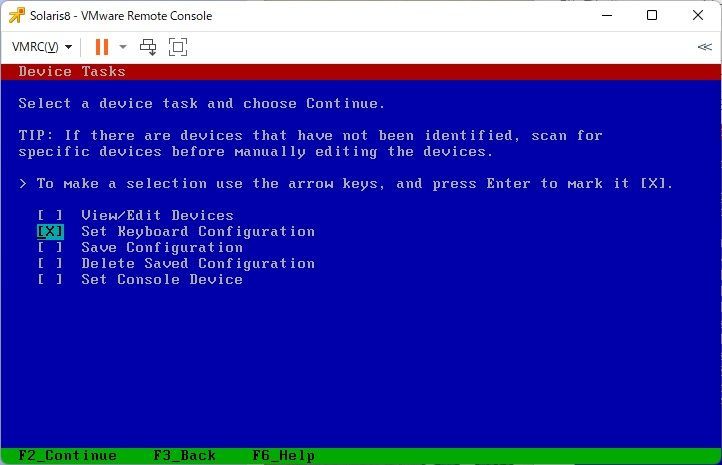Close the VMware Remote Console window
722x465 pixels.
[698, 15]
